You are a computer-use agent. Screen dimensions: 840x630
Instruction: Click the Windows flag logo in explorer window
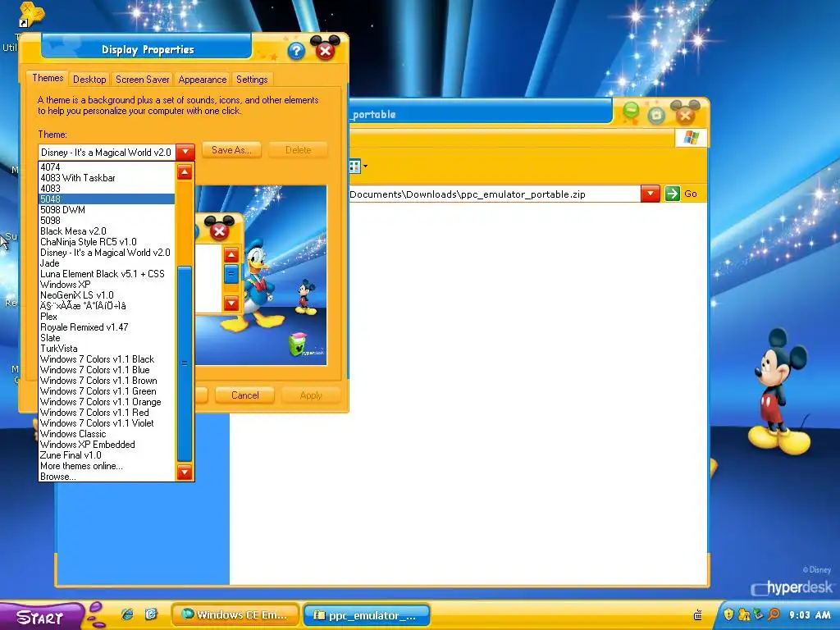691,138
